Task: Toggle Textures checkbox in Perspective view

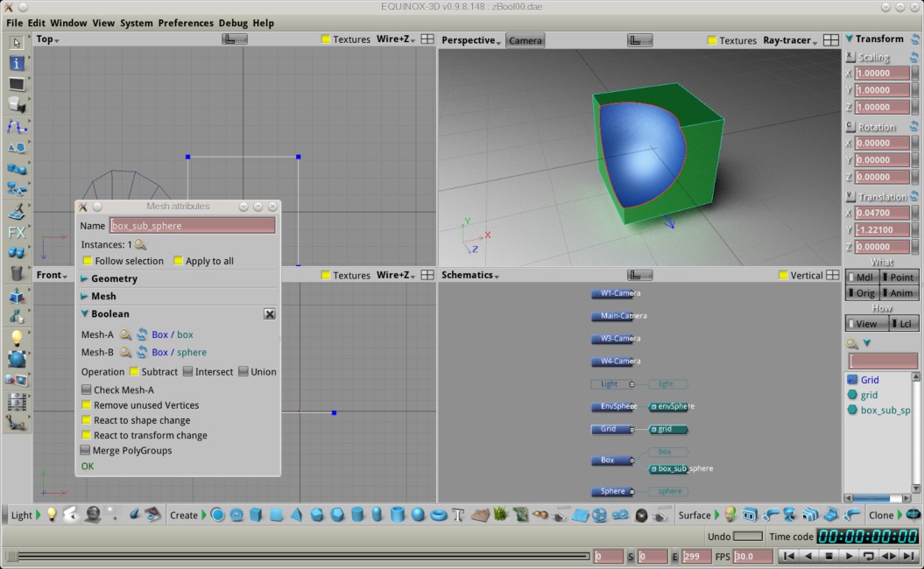Action: pyautogui.click(x=712, y=40)
